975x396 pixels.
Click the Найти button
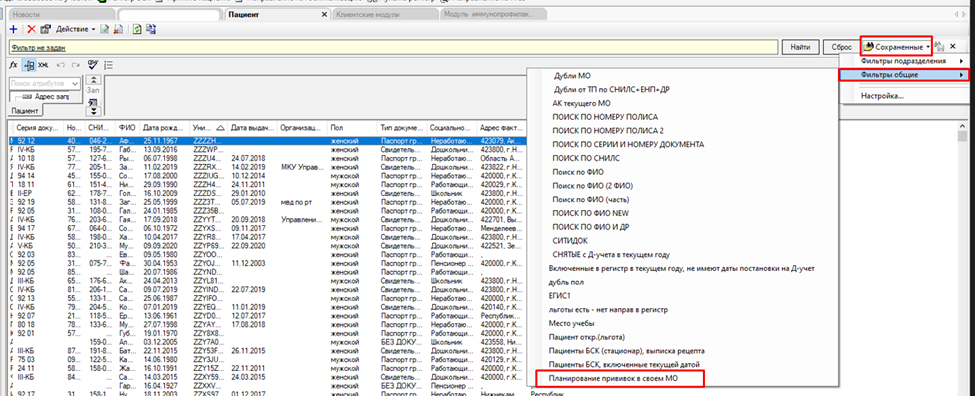(x=800, y=47)
